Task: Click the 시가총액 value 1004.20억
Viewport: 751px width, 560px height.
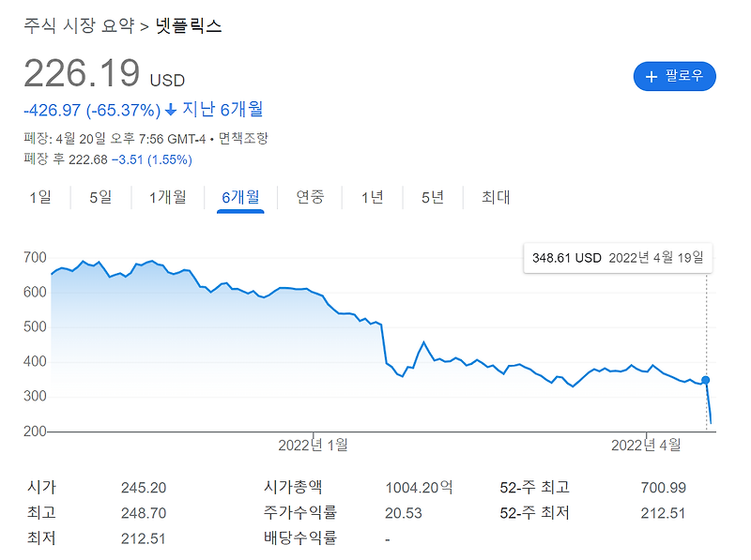Action: (x=419, y=488)
